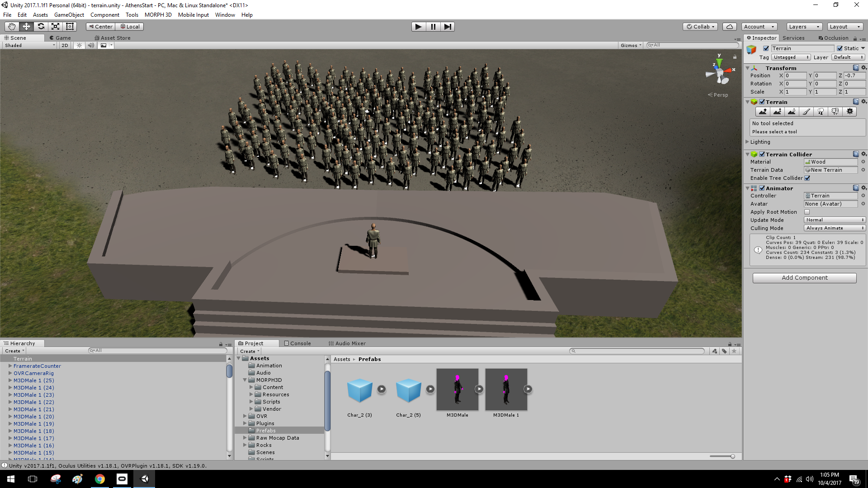
Task: Open the Culling Mode dropdown
Action: point(835,228)
